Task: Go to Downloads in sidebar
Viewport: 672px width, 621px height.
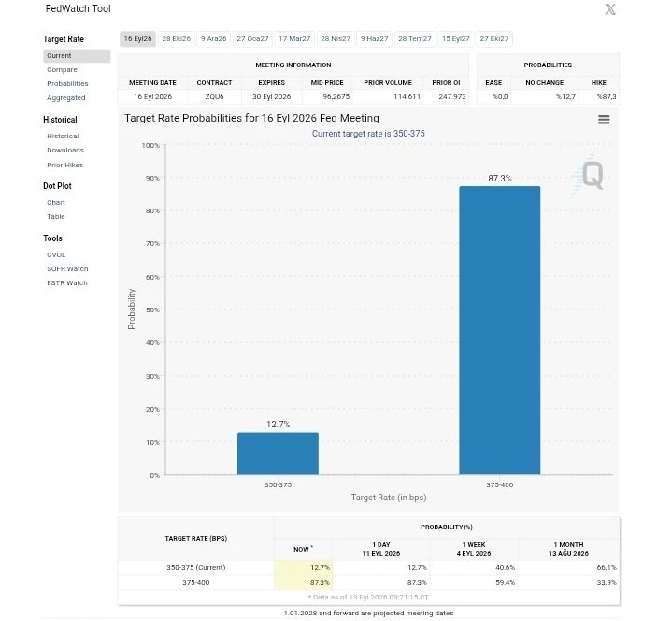Action: click(65, 151)
